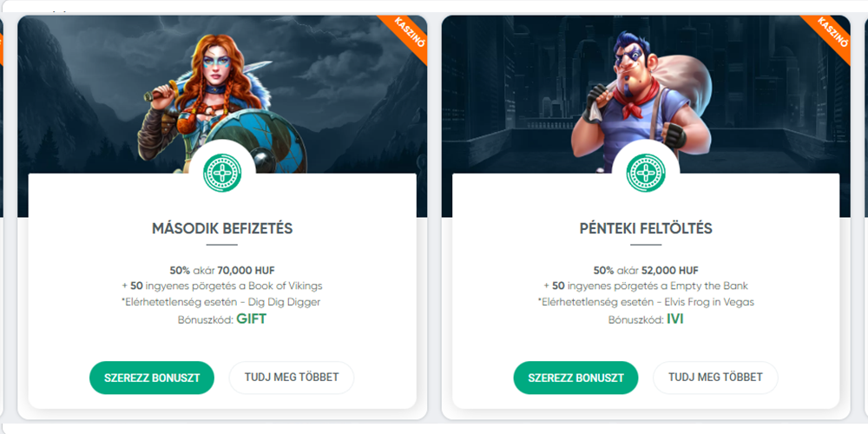This screenshot has width=868, height=434.
Task: Click the Book of Vikings free spins line
Action: pyautogui.click(x=222, y=286)
